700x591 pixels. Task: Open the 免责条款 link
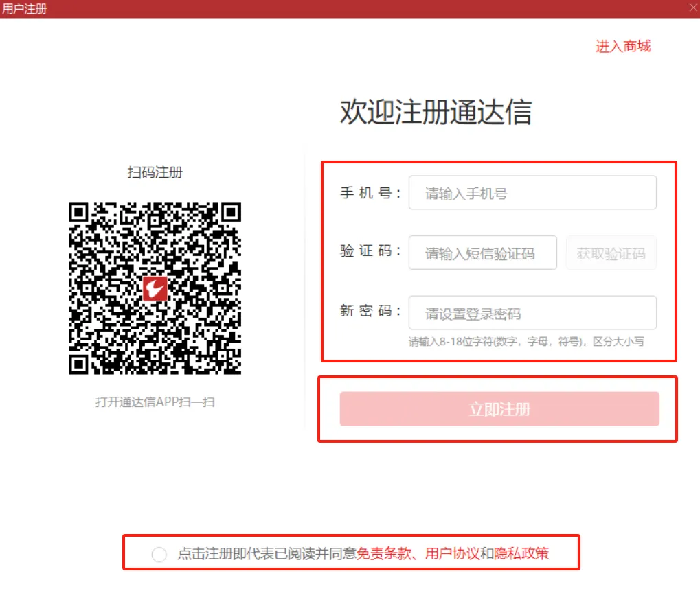(383, 553)
